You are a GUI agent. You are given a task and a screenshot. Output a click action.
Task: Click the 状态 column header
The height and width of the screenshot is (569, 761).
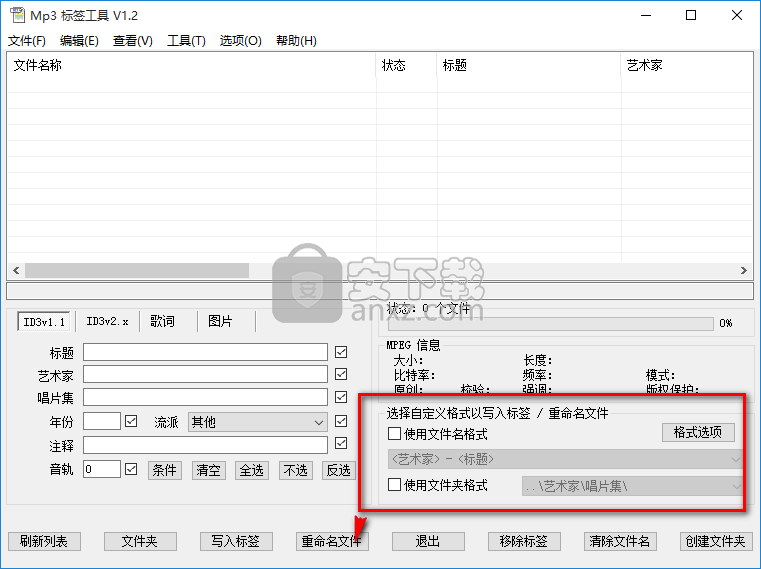coord(407,65)
